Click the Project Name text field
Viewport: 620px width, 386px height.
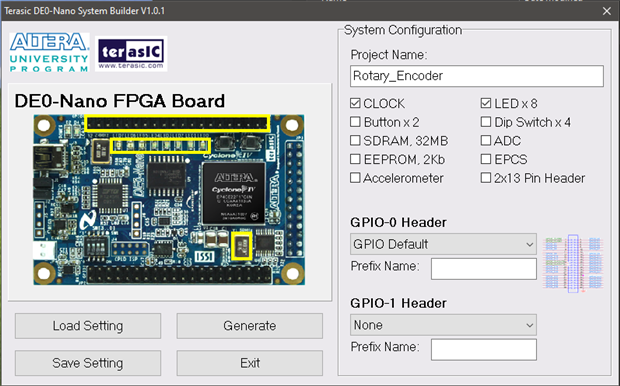(477, 76)
